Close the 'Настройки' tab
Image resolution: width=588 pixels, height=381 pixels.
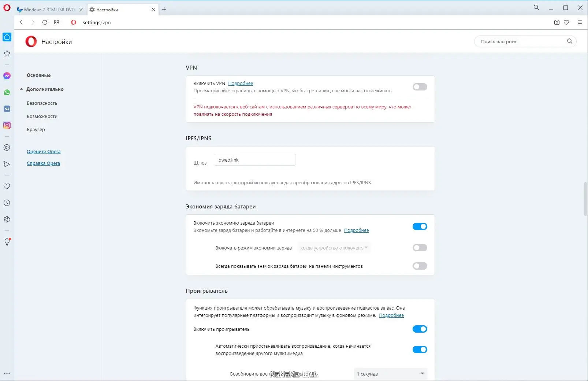coord(154,10)
